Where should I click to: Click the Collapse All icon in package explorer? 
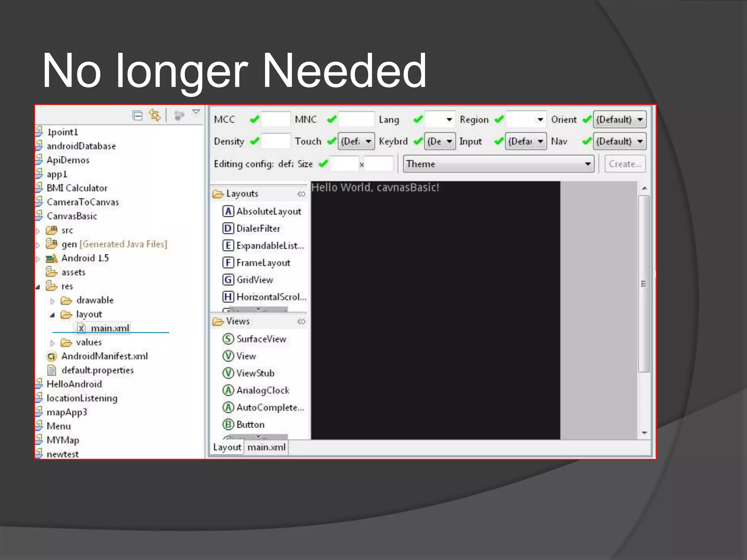click(x=138, y=116)
